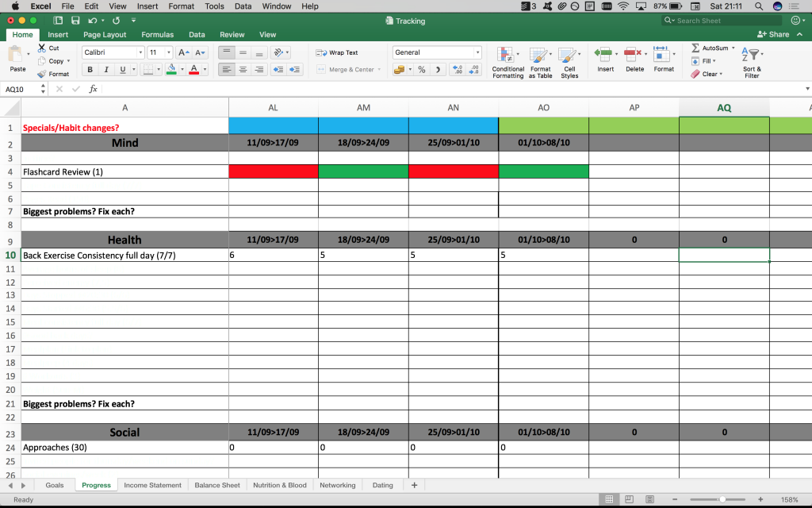The height and width of the screenshot is (508, 812).
Task: Click the Paste clipboard icon
Action: click(17, 56)
